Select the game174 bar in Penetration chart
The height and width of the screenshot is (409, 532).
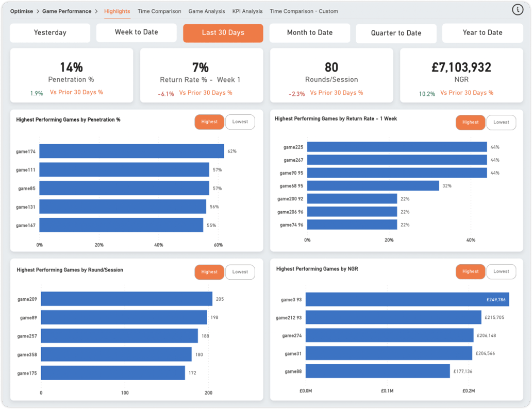[131, 151]
